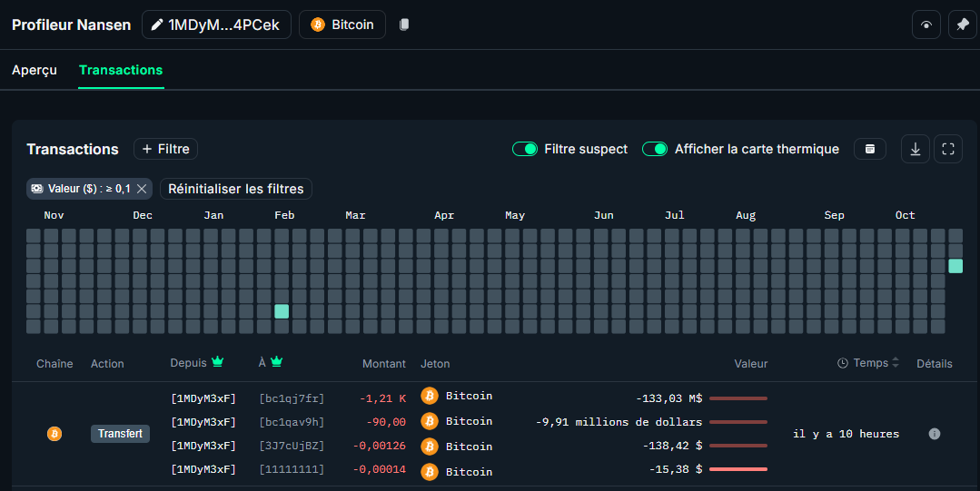The image size is (980, 491).
Task: Remove the Valeur ($) ≥ 0,1 filter
Action: [142, 189]
